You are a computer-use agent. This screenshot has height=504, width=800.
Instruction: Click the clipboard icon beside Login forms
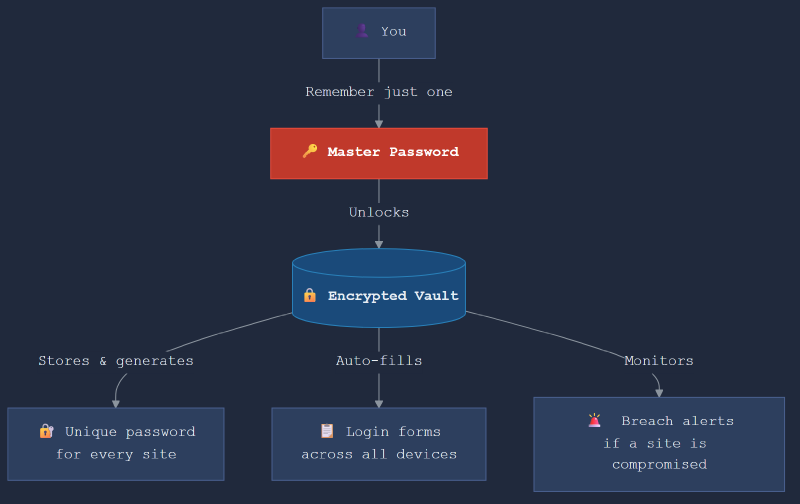(x=327, y=431)
